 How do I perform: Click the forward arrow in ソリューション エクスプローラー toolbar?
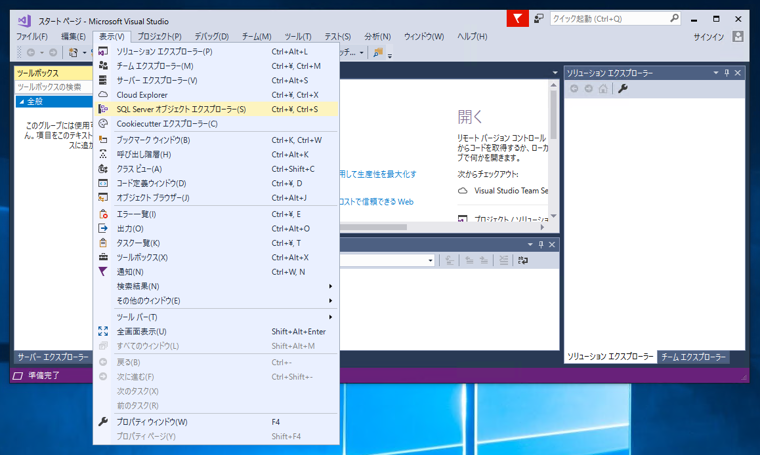[588, 89]
